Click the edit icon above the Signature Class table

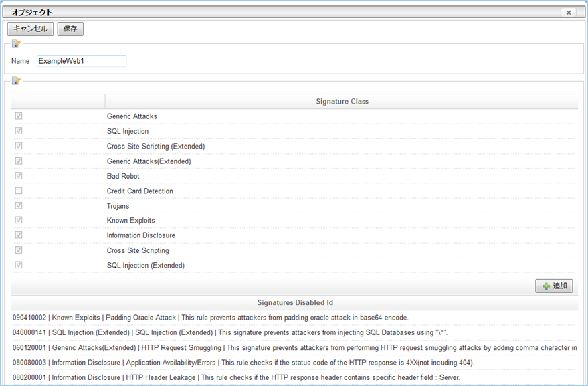point(16,81)
